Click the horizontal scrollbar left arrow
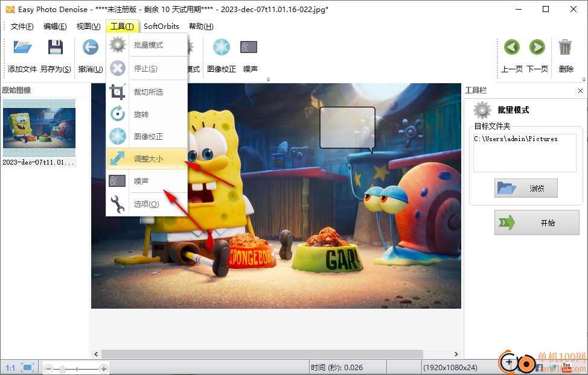588x375 pixels. pos(96,354)
